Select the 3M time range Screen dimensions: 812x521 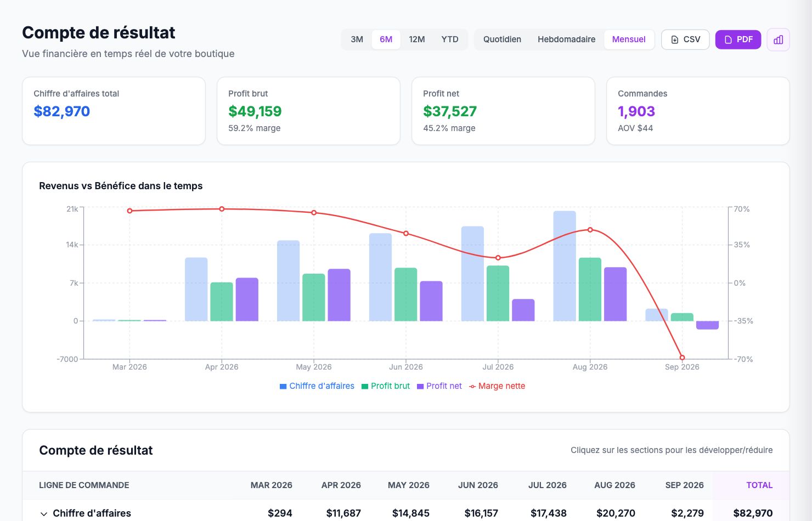[x=357, y=39]
